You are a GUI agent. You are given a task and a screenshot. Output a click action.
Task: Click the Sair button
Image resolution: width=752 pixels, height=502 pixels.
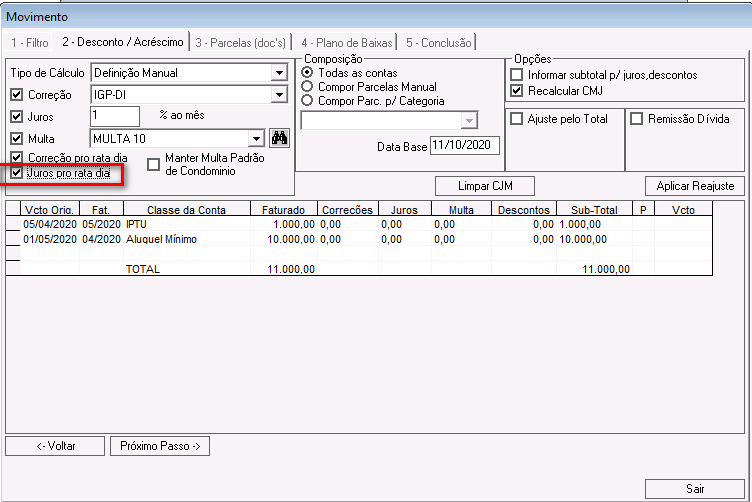pyautogui.click(x=695, y=489)
